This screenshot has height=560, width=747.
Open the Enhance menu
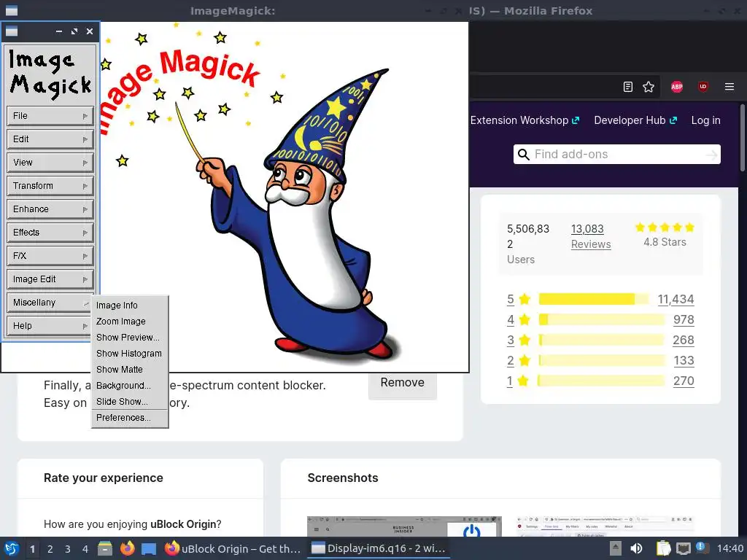coord(50,209)
